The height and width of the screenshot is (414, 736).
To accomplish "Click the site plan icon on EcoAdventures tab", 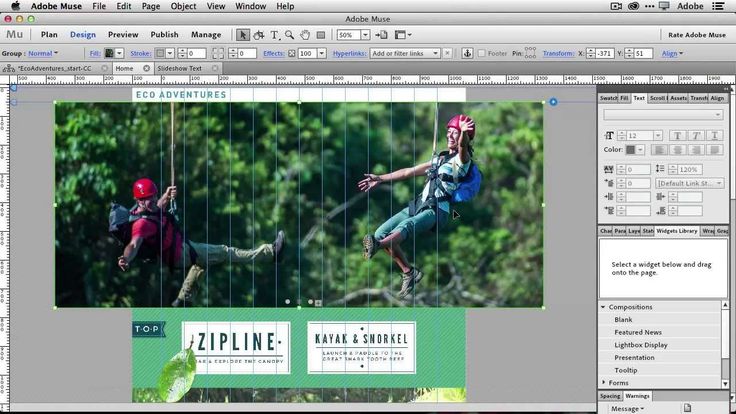I will pos(8,69).
